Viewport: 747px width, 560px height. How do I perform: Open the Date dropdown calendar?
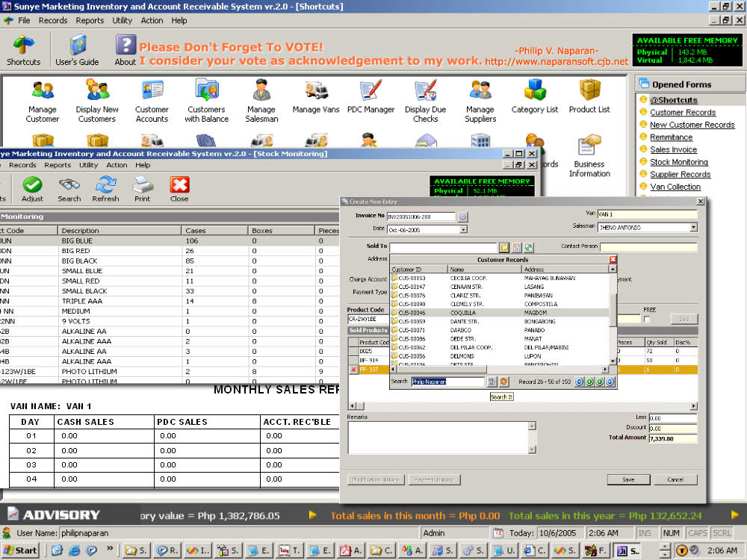(x=463, y=229)
